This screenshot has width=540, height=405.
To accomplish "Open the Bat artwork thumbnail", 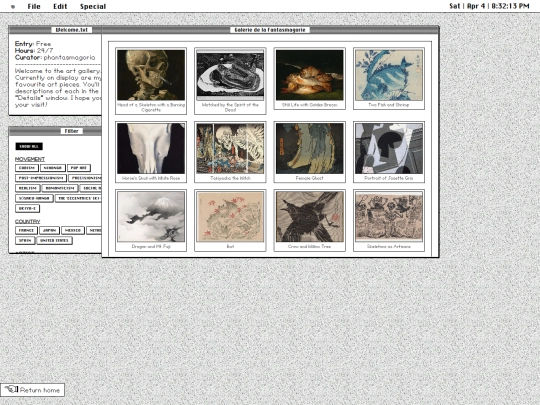I will (230, 220).
